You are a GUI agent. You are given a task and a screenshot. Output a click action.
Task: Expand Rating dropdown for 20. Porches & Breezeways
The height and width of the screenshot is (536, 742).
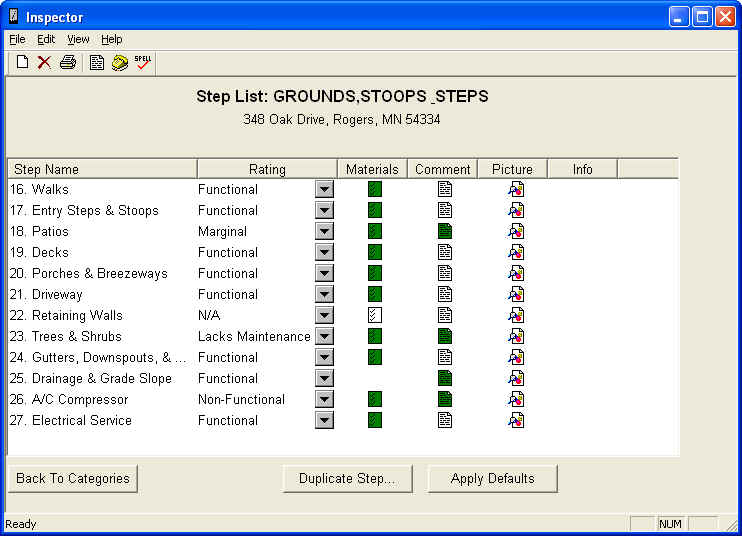click(324, 273)
